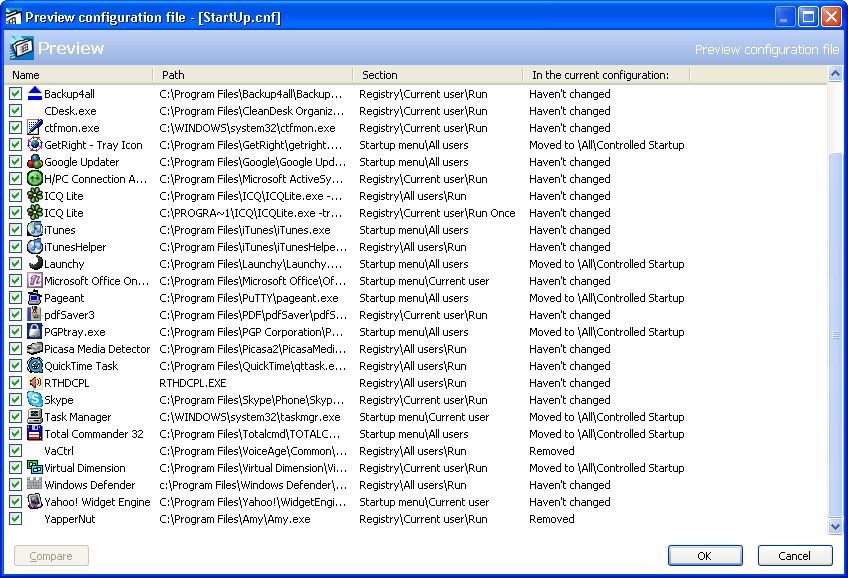This screenshot has height=578, width=848.
Task: Click 'Registry\Current user\Run Once' section cell
Action: [437, 213]
